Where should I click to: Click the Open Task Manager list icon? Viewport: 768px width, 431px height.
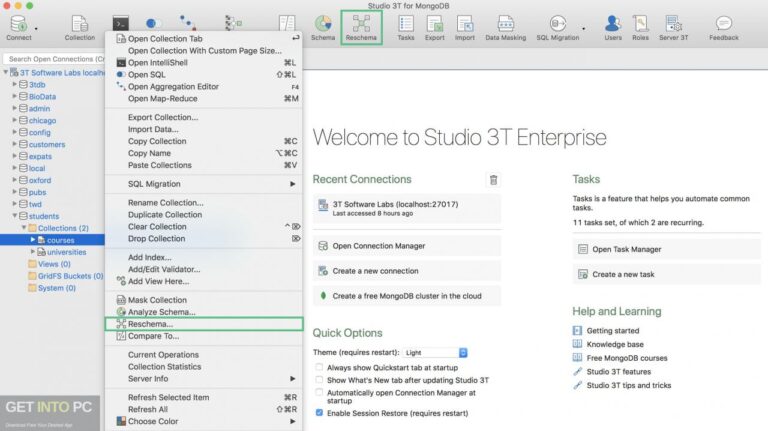coord(582,249)
